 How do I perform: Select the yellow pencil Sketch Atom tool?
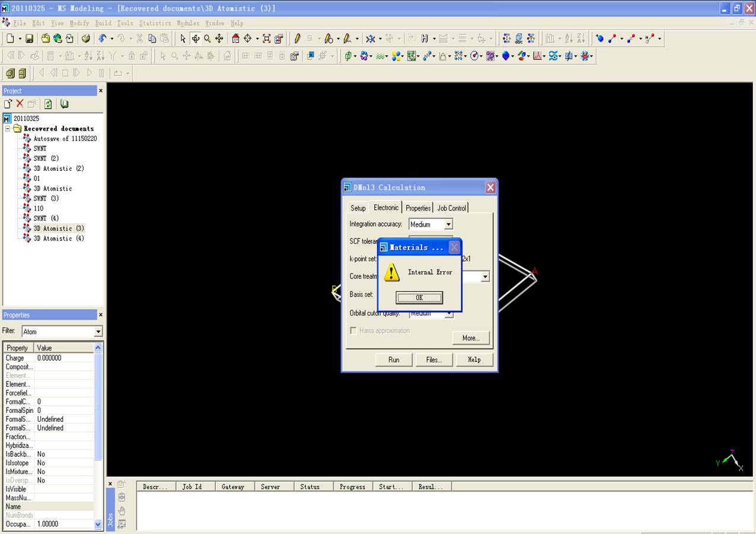(x=297, y=39)
